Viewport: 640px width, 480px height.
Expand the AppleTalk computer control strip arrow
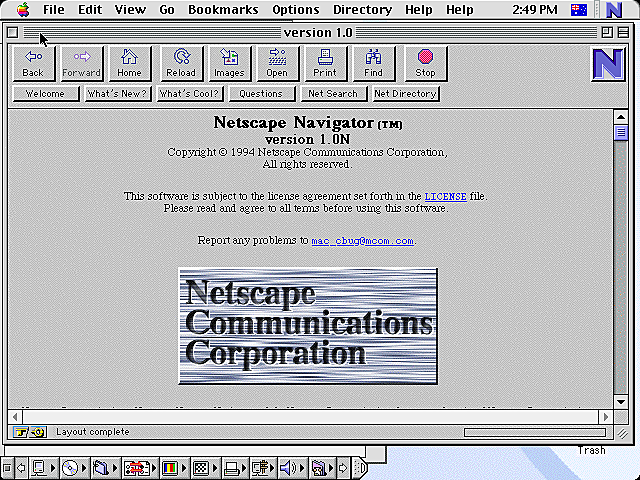click(x=53, y=468)
